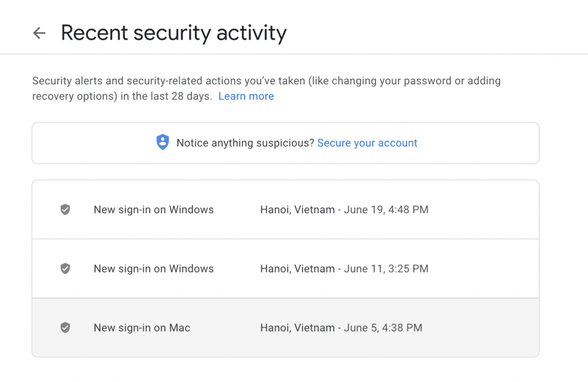
Task: Select "New sign-in on Windows" label for June 19
Action: (154, 209)
